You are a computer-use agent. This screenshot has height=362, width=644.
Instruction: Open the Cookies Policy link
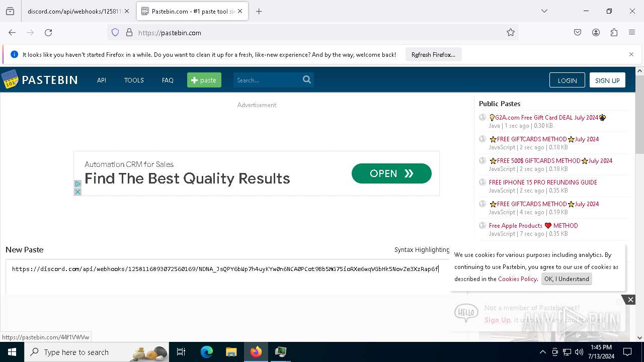click(x=517, y=279)
